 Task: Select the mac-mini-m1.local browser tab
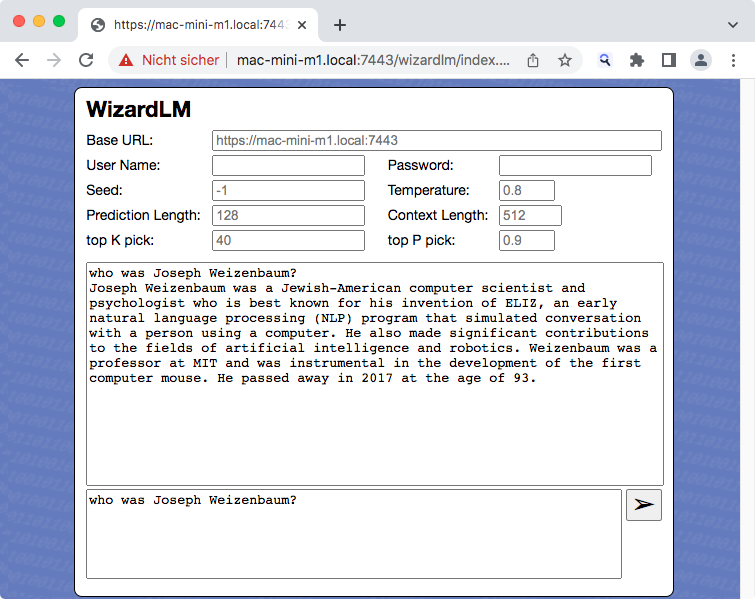coord(197,25)
